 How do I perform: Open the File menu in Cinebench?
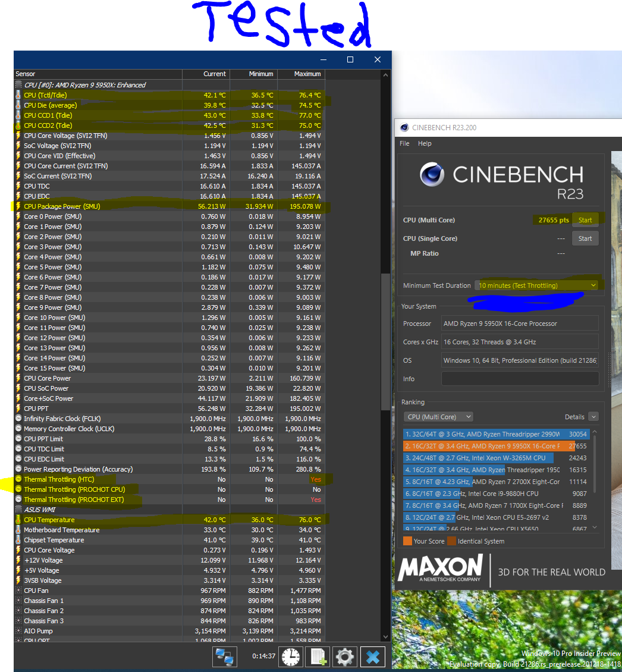[404, 143]
